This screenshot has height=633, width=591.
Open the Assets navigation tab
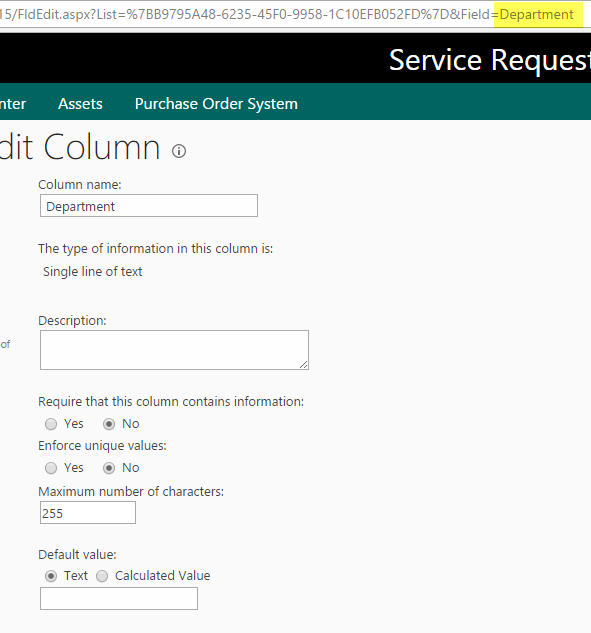pos(80,104)
